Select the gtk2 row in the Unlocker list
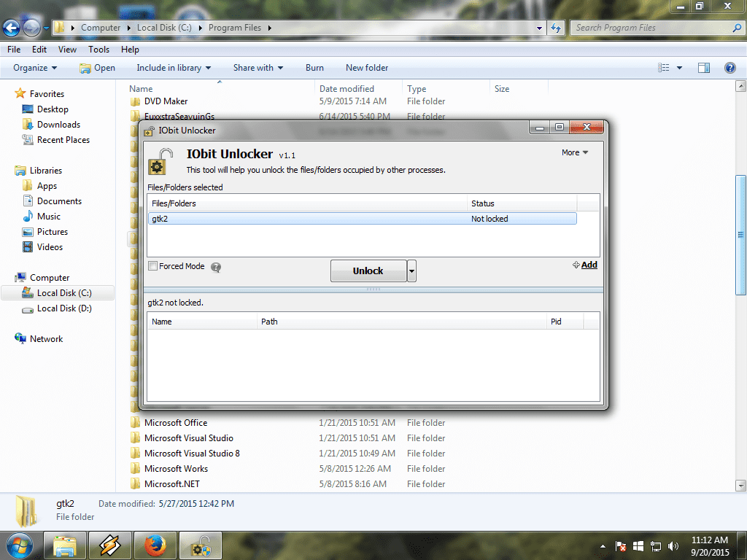This screenshot has width=747, height=560. 362,219
